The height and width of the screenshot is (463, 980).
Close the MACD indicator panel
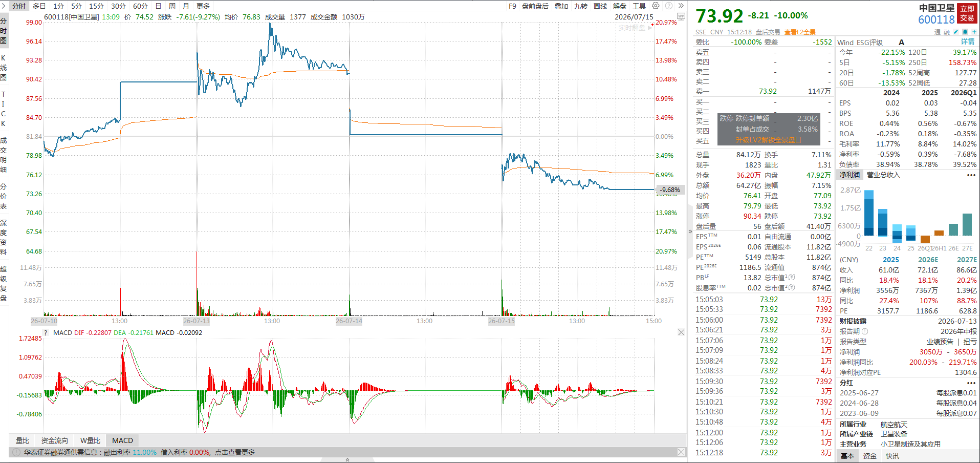pyautogui.click(x=681, y=332)
